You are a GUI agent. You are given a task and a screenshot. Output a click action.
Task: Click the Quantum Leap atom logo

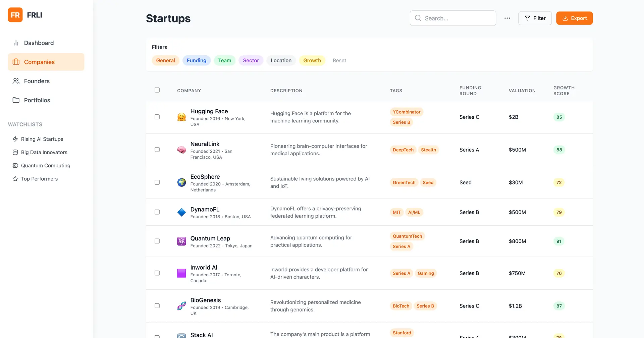click(x=181, y=241)
